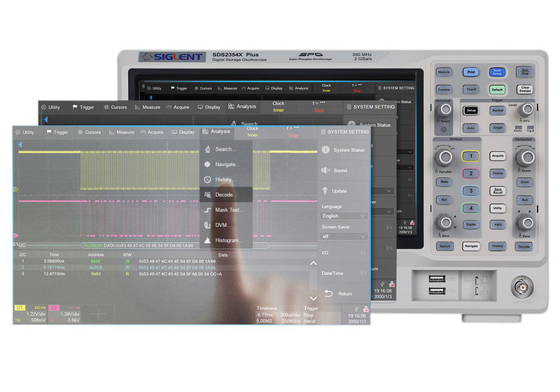Tap the Return arrow on front screen
The image size is (560, 392).
(x=328, y=293)
